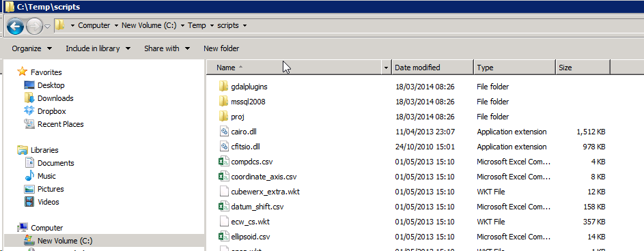Click the Music library note icon
Image resolution: width=644 pixels, height=251 pixels.
pyautogui.click(x=29, y=176)
